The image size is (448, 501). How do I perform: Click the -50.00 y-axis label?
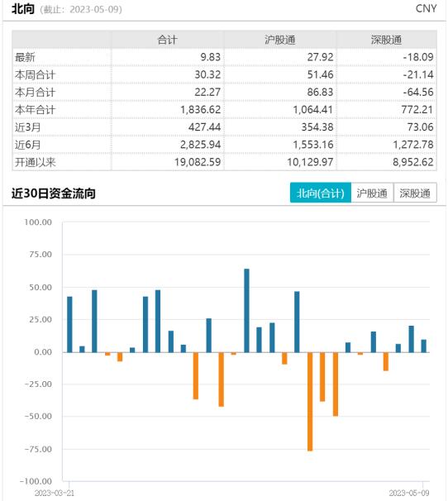(x=38, y=417)
